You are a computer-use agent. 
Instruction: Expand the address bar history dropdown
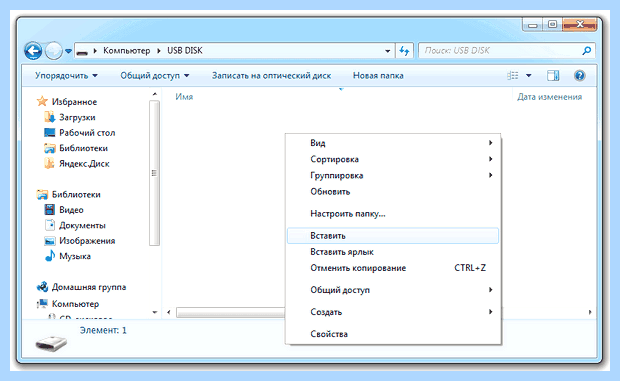(388, 51)
